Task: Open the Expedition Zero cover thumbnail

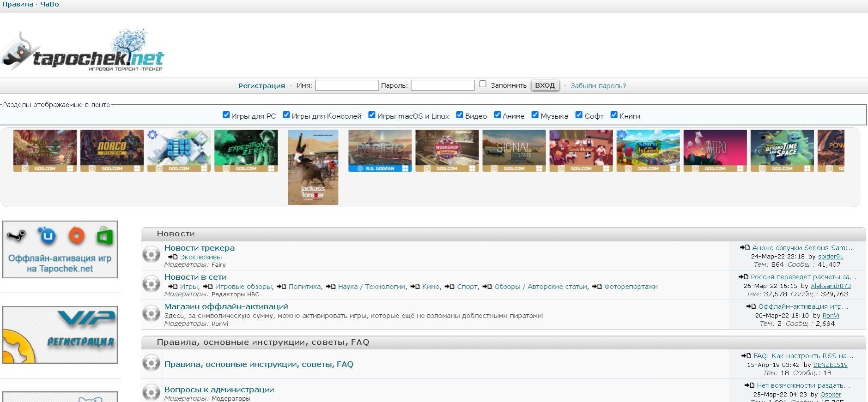Action: tap(246, 150)
